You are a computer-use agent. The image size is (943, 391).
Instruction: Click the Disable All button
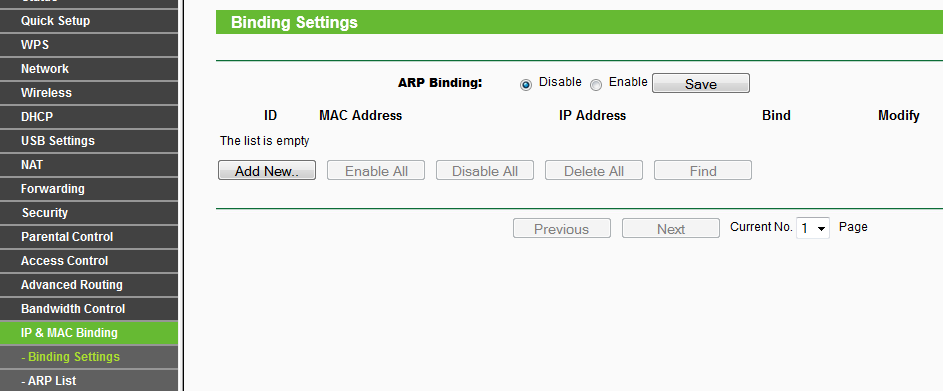tap(485, 170)
